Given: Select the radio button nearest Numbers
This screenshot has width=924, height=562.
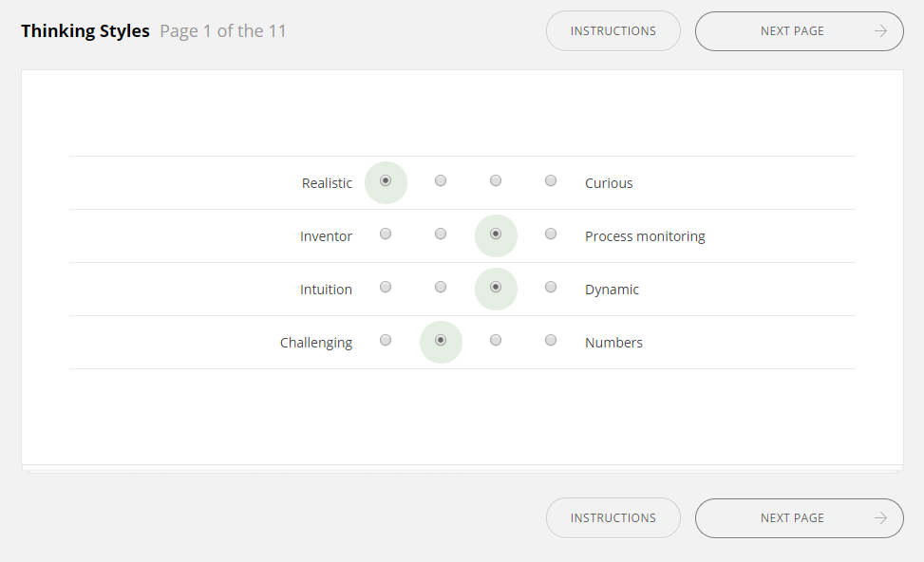Looking at the screenshot, I should click(551, 341).
